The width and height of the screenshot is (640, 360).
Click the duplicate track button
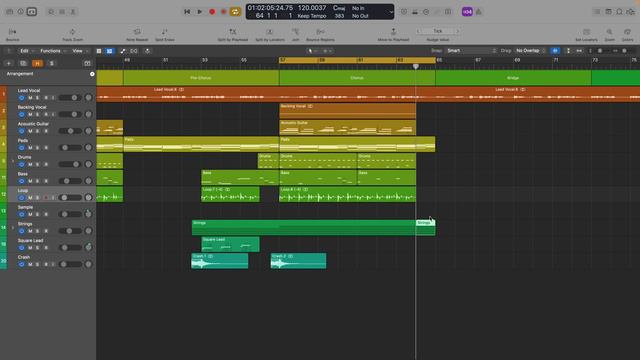[23, 63]
